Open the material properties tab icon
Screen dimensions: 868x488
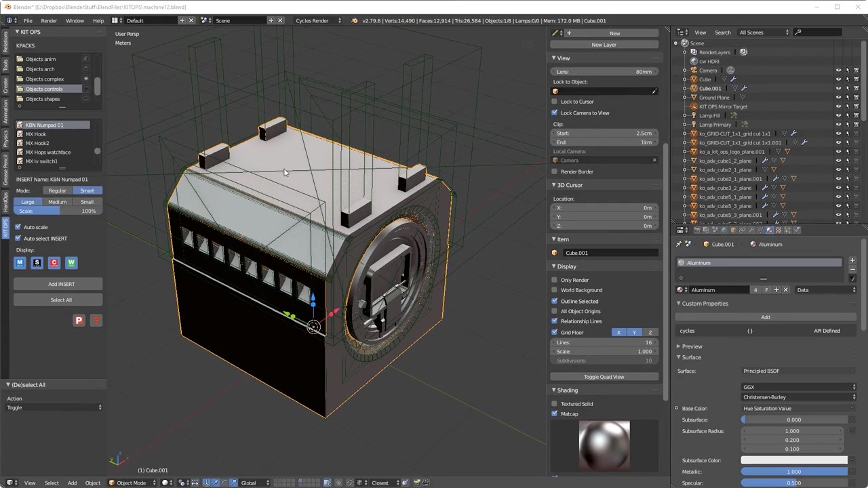coord(768,230)
